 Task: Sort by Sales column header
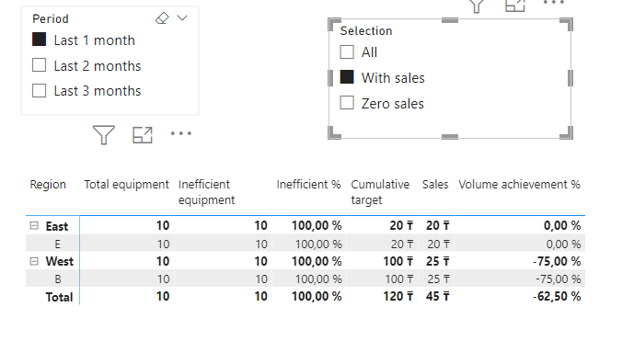click(435, 185)
